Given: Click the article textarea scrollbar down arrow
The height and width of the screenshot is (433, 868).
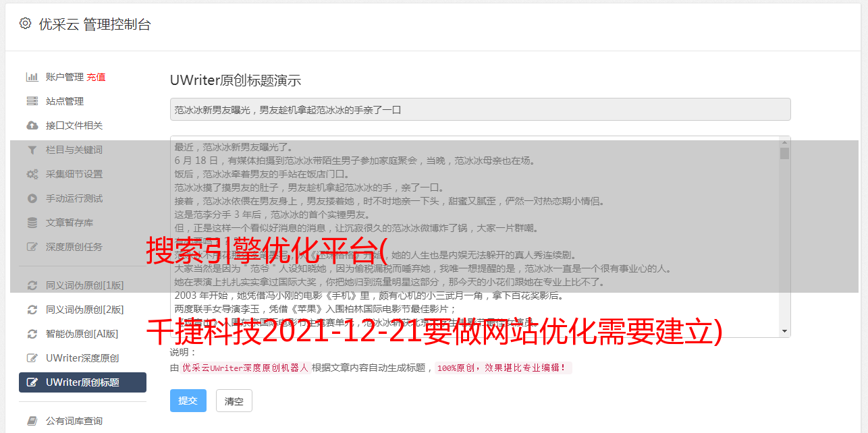Looking at the screenshot, I should click(784, 331).
